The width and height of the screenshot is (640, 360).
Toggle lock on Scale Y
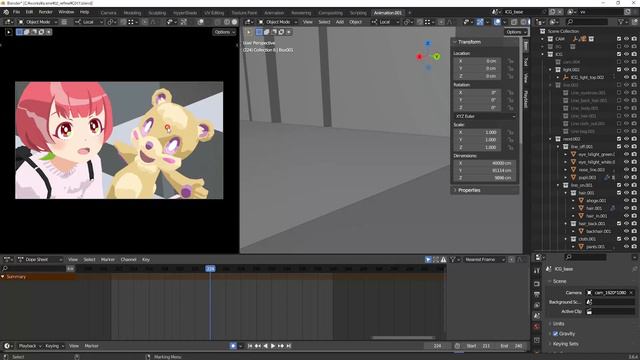[x=510, y=140]
